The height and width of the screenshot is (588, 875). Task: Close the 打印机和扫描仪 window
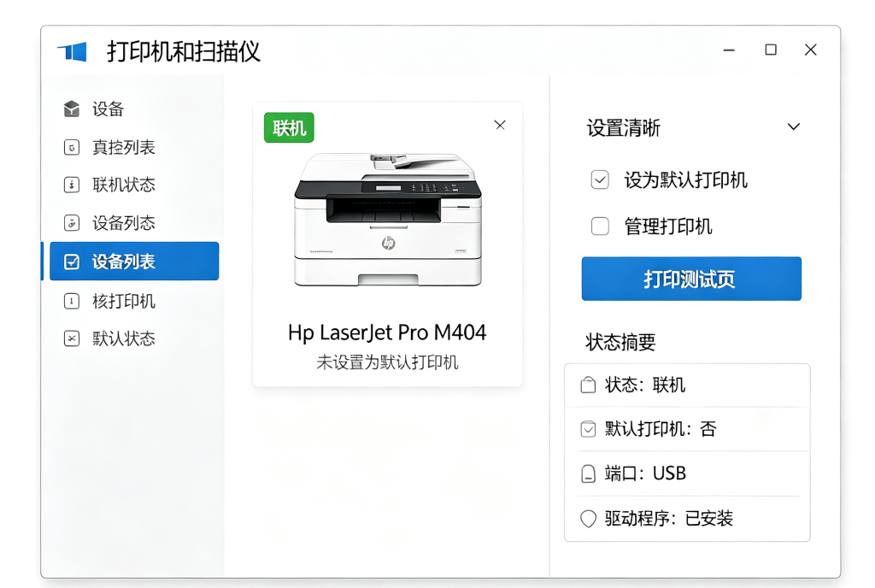(811, 50)
